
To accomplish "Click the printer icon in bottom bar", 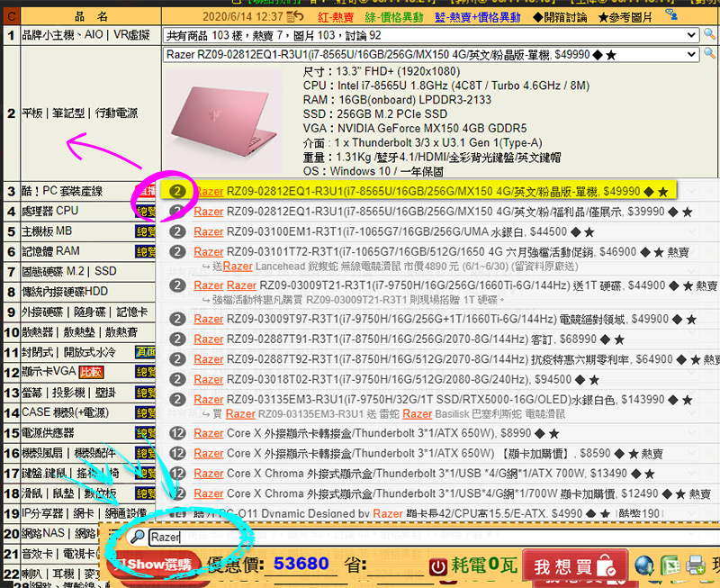I will [x=696, y=565].
